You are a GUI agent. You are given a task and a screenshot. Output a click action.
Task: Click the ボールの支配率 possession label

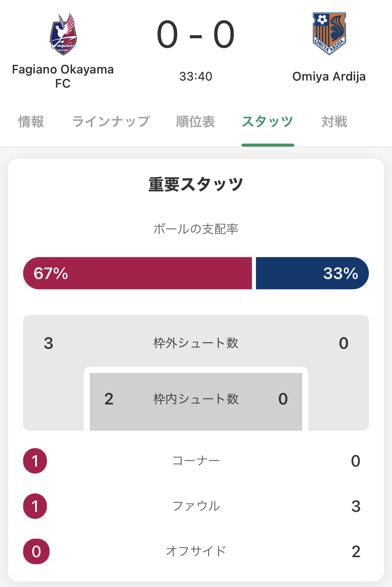pyautogui.click(x=196, y=229)
